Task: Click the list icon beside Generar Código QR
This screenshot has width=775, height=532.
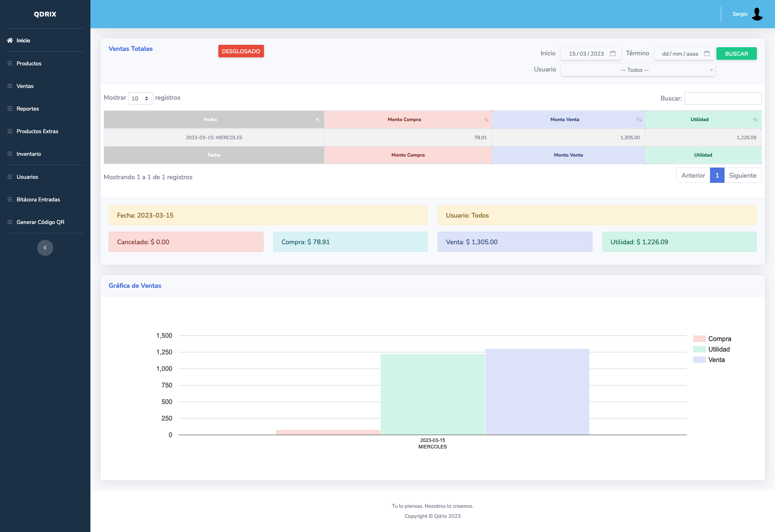Action: click(10, 222)
